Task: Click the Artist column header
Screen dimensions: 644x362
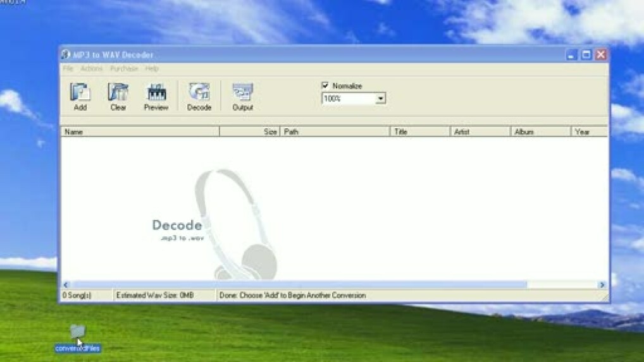Action: (480, 132)
